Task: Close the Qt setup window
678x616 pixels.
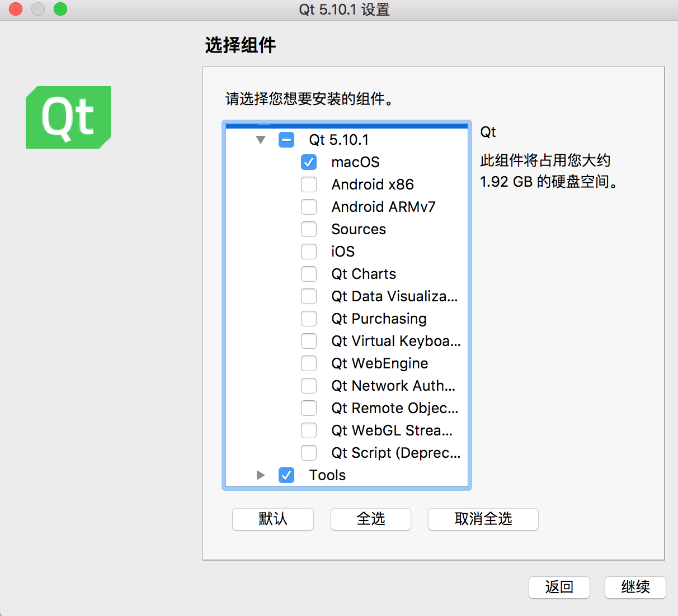Action: pyautogui.click(x=16, y=9)
